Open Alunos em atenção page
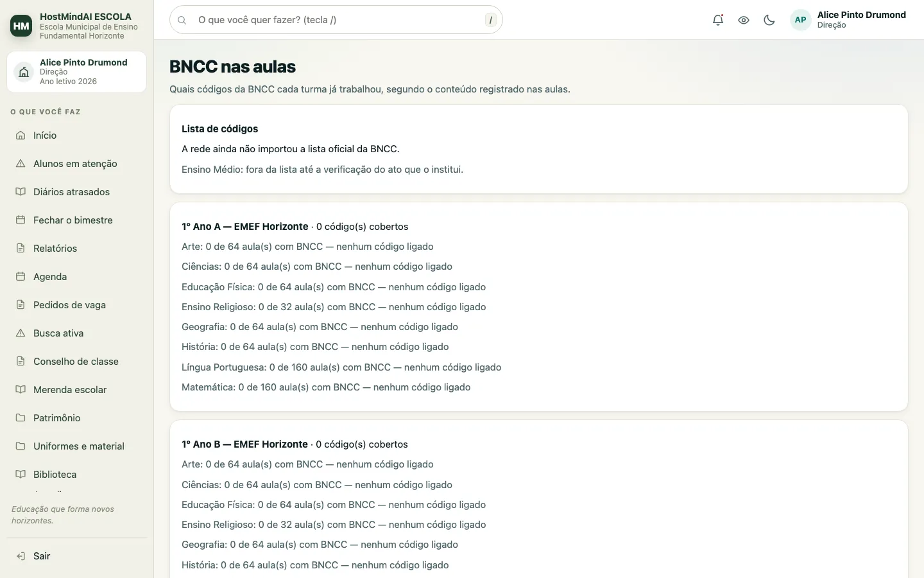This screenshot has height=578, width=924. 76,164
